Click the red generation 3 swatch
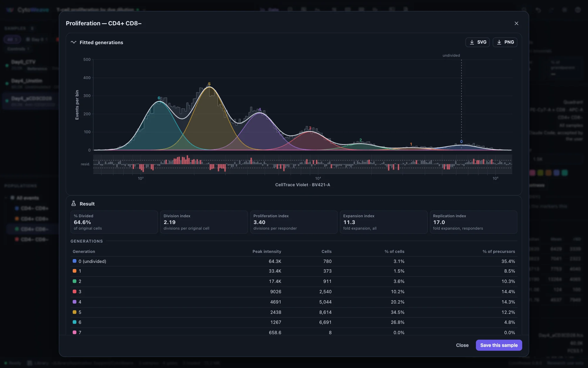Screen dimensions: 588x368 click(74, 291)
